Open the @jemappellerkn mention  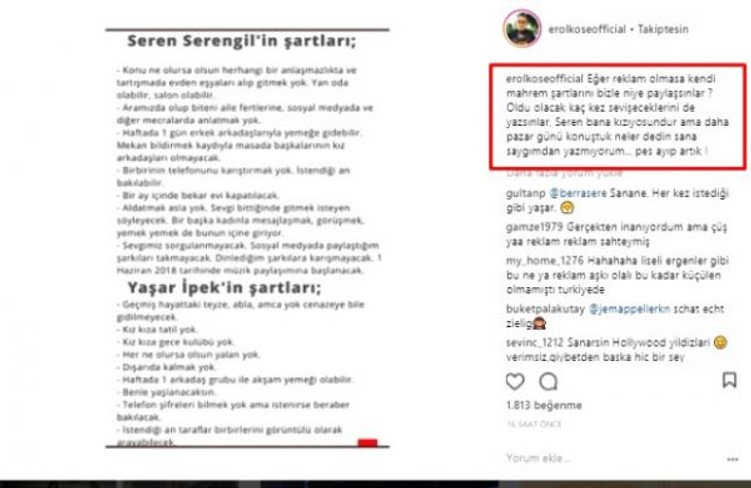[x=629, y=309]
